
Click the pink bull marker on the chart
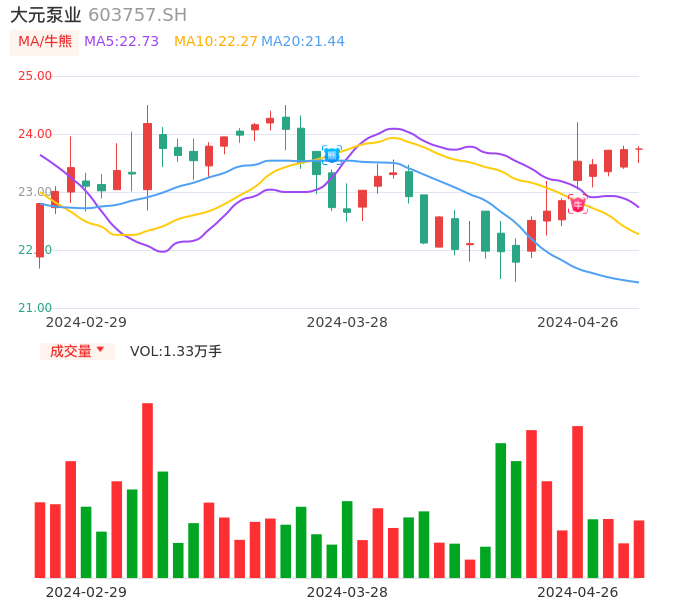(578, 204)
